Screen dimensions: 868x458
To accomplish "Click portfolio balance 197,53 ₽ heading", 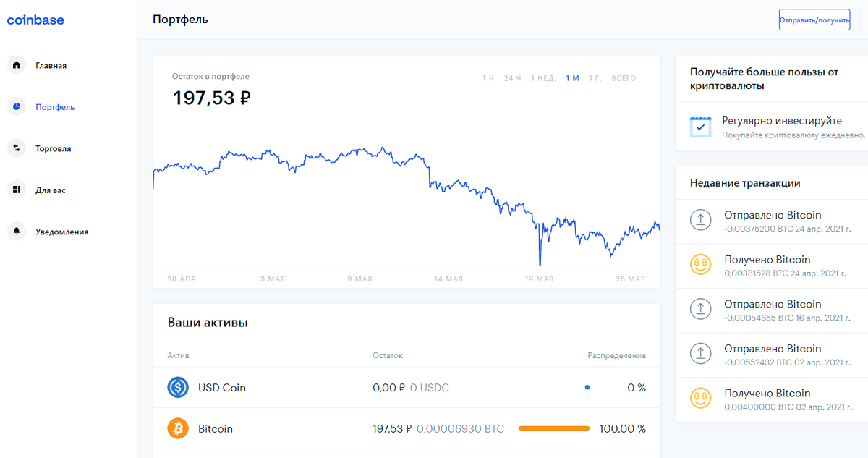I will (211, 98).
